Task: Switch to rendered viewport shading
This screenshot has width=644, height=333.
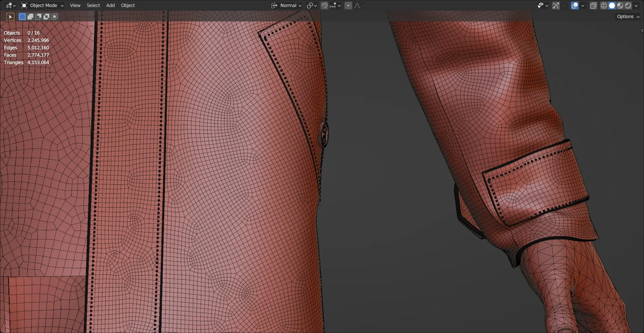Action: click(628, 5)
